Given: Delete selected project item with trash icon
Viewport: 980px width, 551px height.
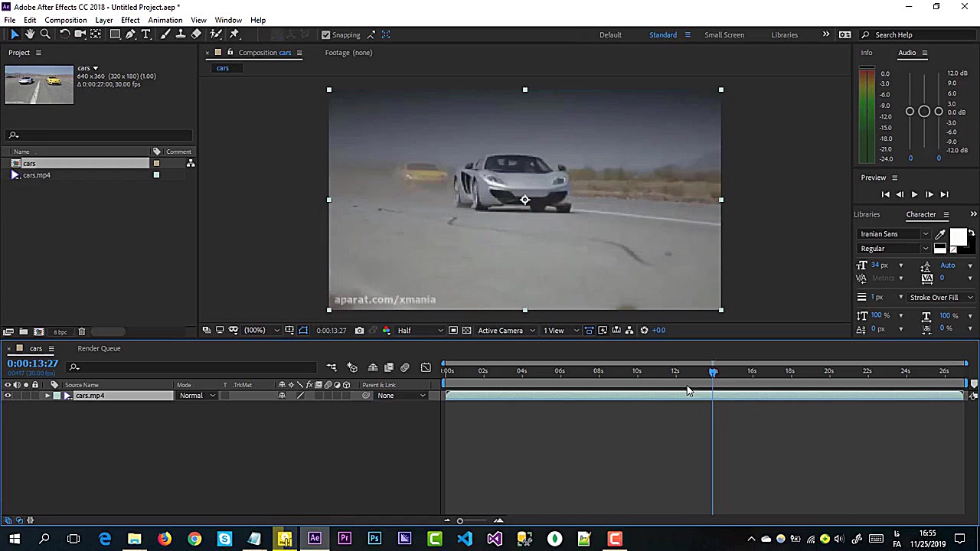Looking at the screenshot, I should 81,332.
